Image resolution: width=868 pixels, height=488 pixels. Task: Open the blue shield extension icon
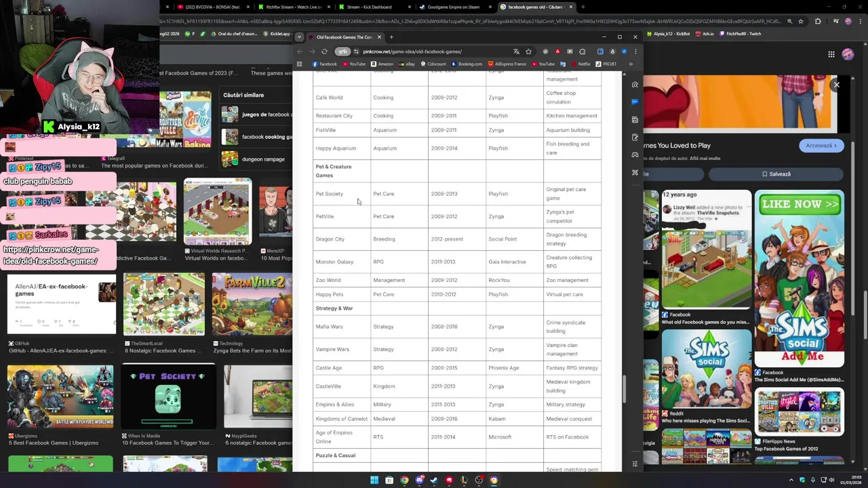[624, 52]
